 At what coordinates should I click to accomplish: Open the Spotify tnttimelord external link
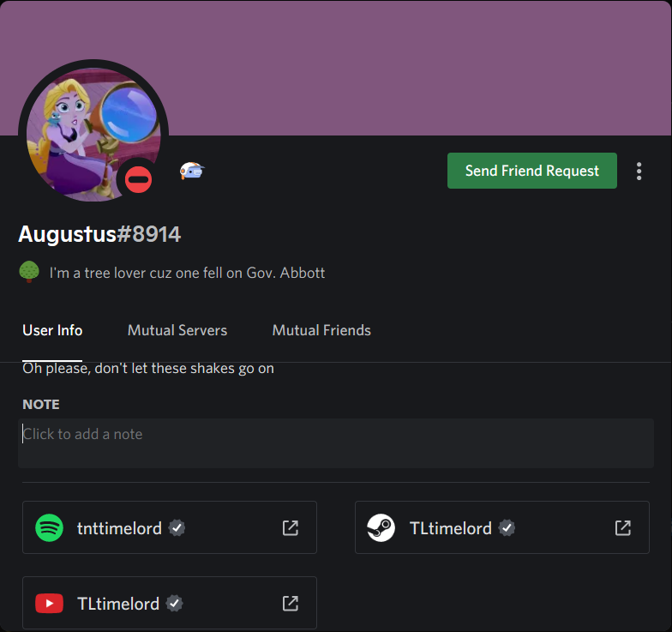(290, 528)
